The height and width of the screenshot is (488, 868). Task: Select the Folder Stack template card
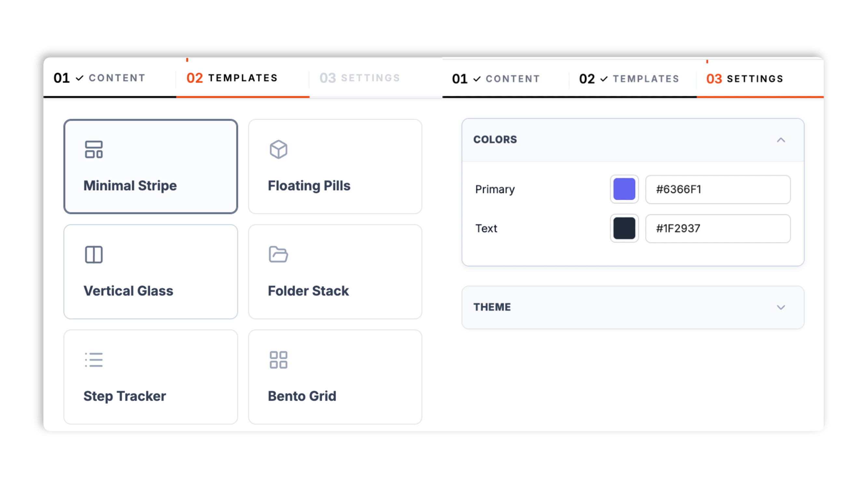[335, 272]
